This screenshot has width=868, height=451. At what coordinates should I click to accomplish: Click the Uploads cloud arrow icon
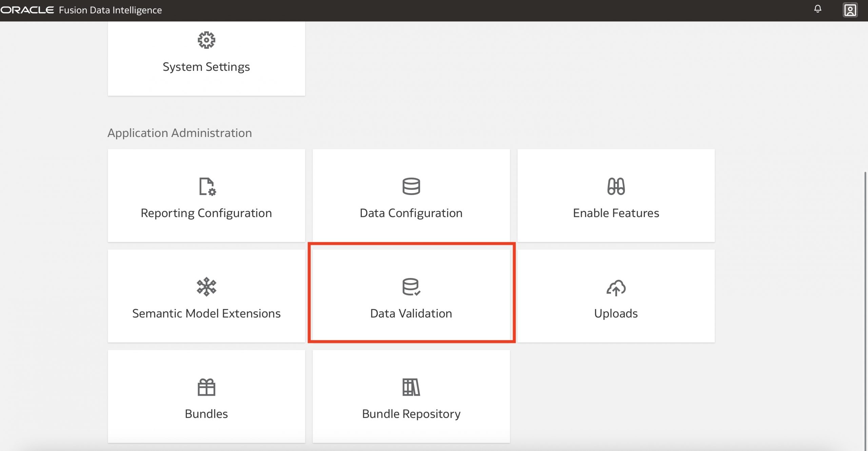click(x=616, y=288)
